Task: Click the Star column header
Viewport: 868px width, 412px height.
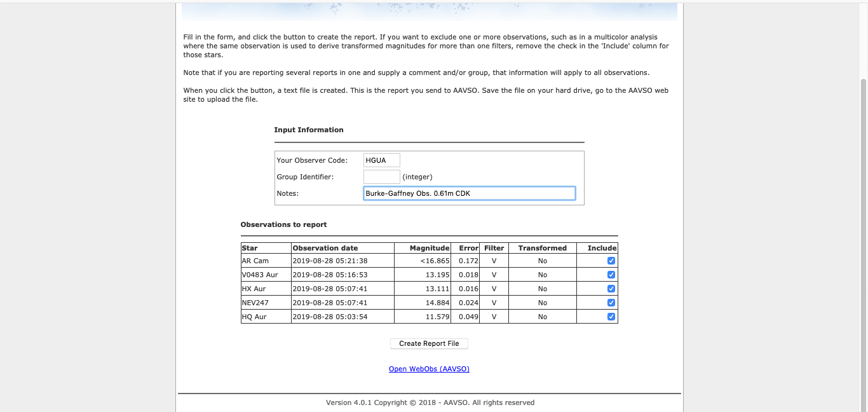Action: (250, 248)
